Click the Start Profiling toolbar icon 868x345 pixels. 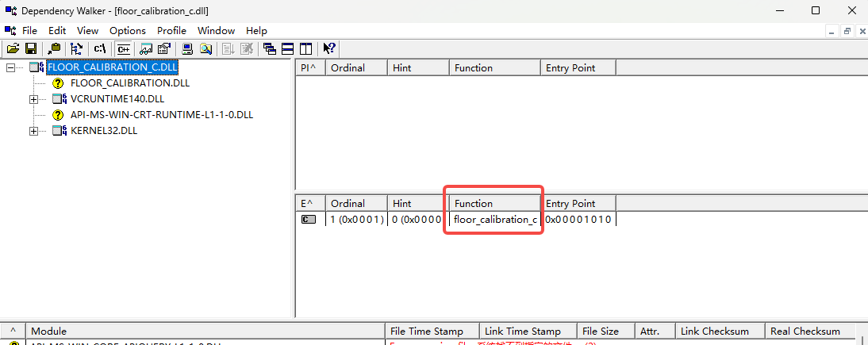coord(228,48)
